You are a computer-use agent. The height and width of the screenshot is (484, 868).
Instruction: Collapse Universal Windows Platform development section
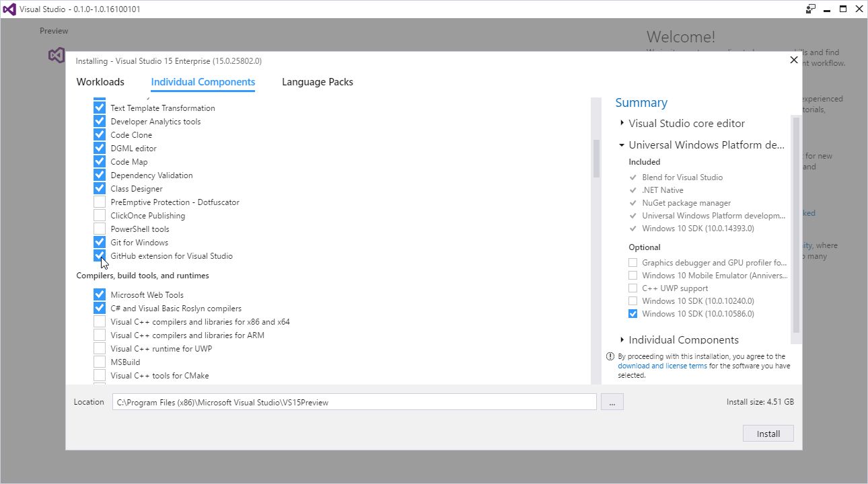(622, 145)
